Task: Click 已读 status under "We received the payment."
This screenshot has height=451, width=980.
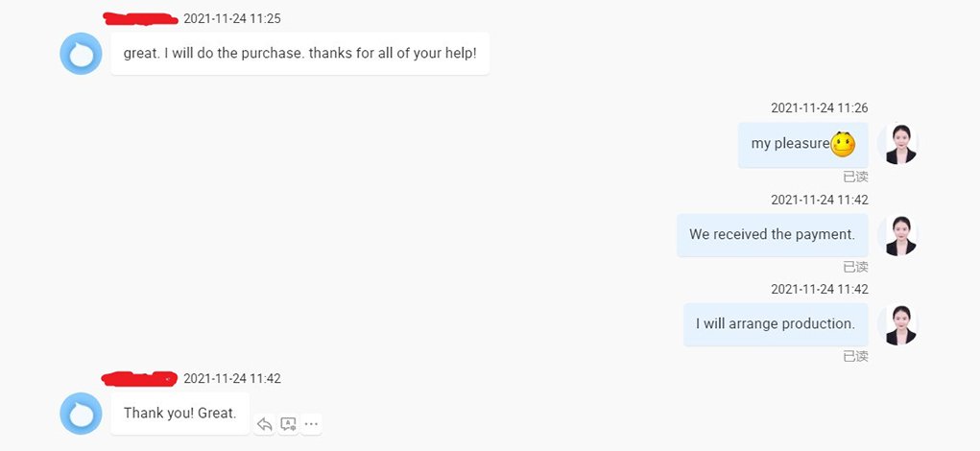Action: (855, 267)
